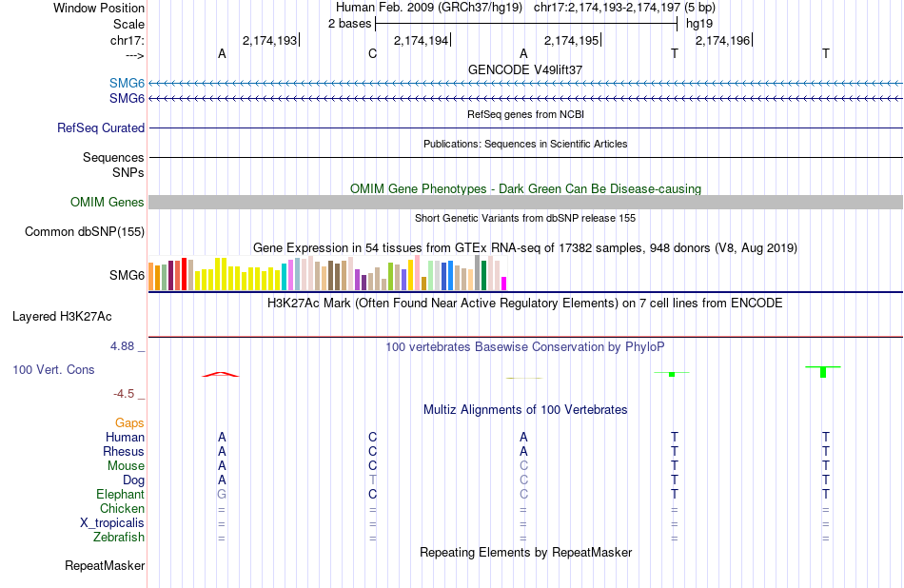904x588 pixels.
Task: Open the 'RefSeq genes from NCBI' title
Action: click(525, 114)
